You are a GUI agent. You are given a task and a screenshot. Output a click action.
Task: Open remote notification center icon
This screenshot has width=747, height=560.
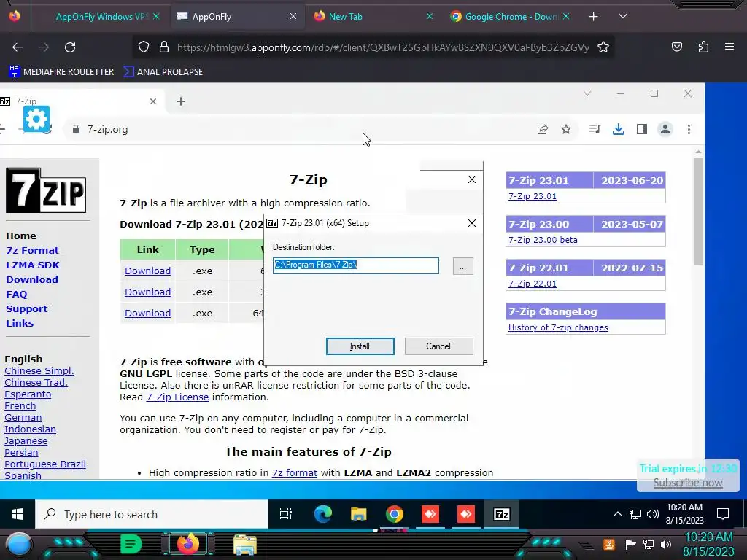[723, 514]
